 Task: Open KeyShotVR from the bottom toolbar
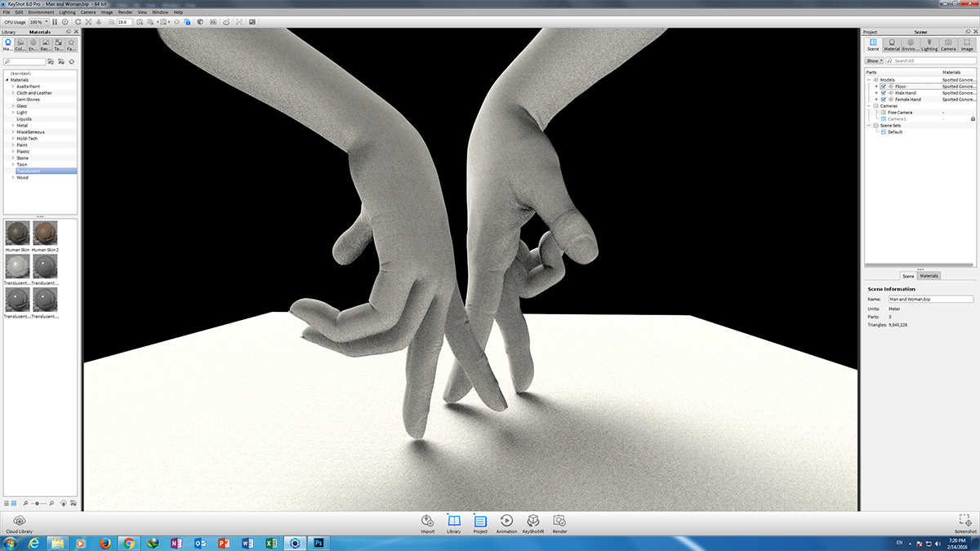532,523
